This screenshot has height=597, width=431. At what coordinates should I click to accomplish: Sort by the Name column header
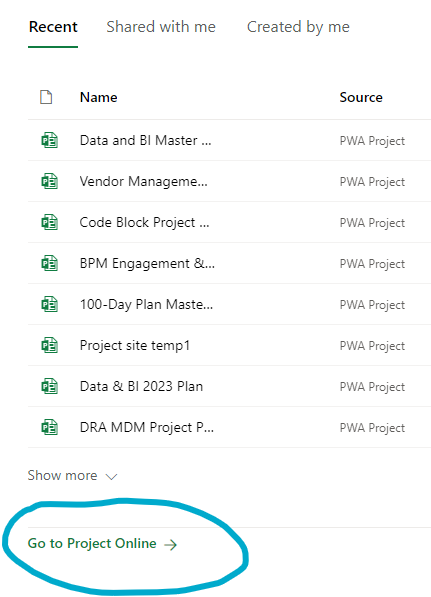(99, 97)
